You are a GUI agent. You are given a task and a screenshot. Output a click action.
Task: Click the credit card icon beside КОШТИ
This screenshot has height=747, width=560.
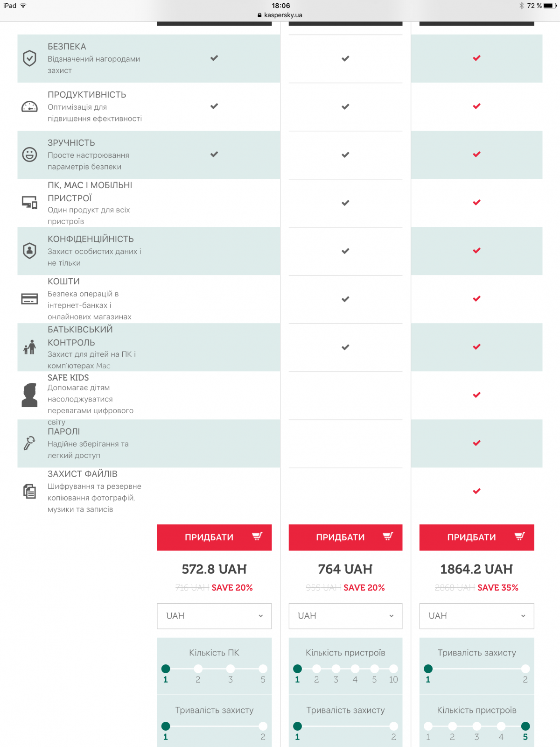click(29, 299)
